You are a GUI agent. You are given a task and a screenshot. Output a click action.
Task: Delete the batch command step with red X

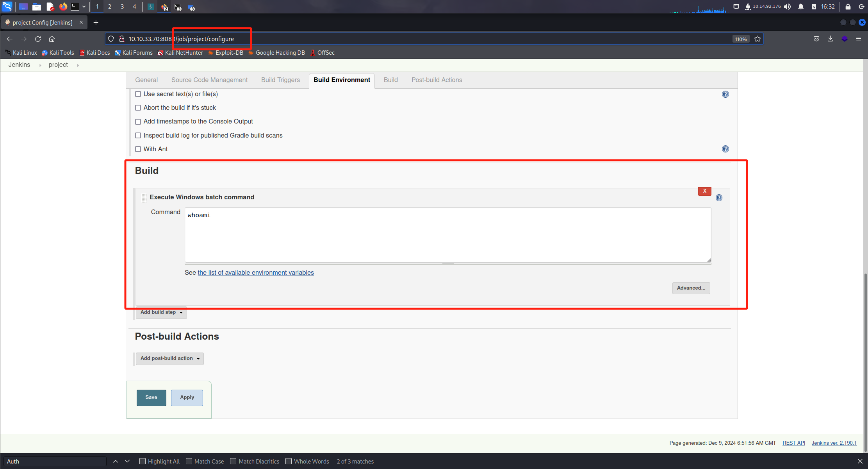coord(704,191)
